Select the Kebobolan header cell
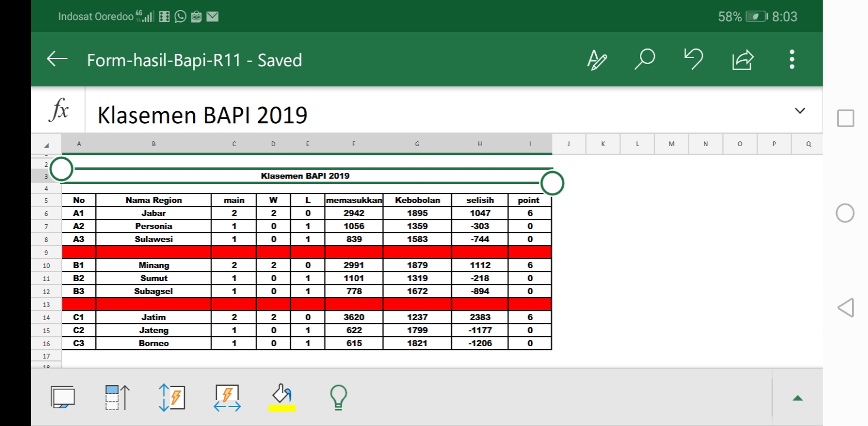The height and width of the screenshot is (426, 868). 417,200
